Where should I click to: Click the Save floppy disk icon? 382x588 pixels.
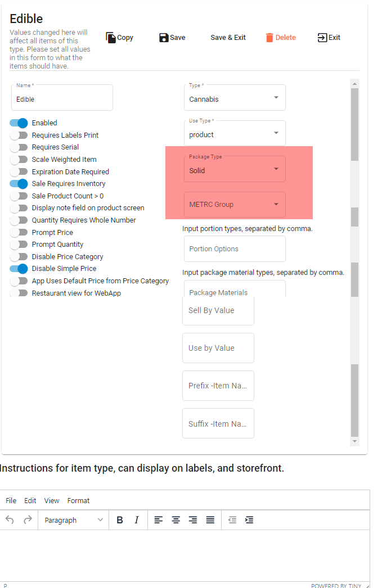pyautogui.click(x=164, y=38)
